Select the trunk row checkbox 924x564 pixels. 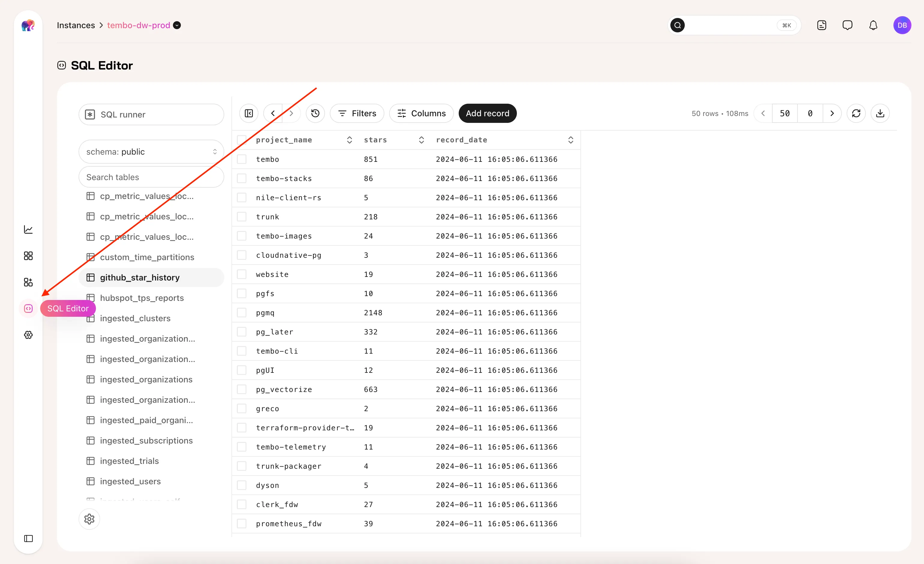tap(242, 217)
